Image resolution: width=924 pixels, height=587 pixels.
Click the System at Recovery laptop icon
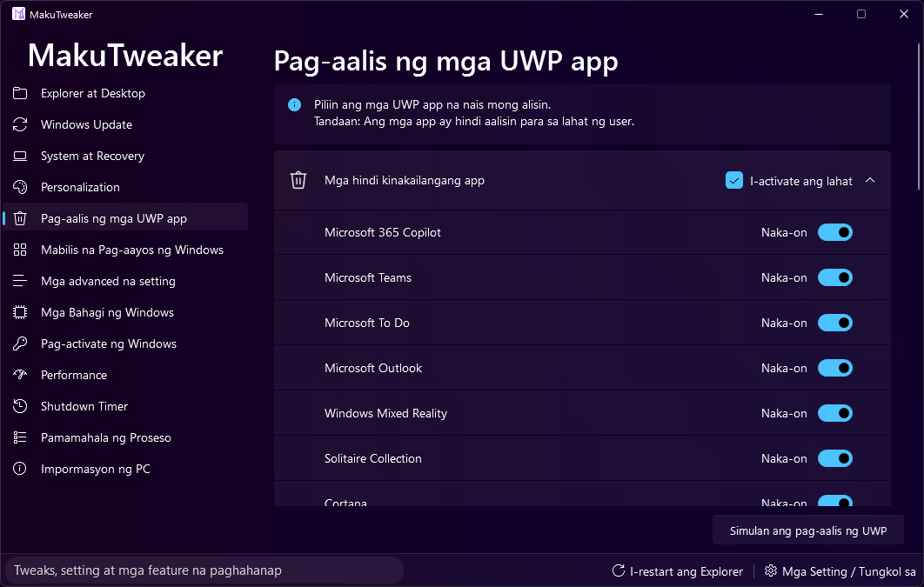pos(20,156)
